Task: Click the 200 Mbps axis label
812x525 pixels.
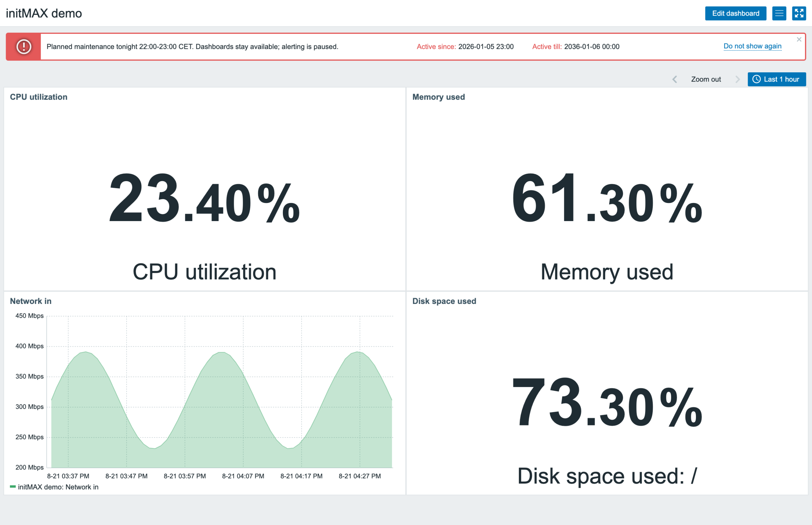Action: (29, 467)
